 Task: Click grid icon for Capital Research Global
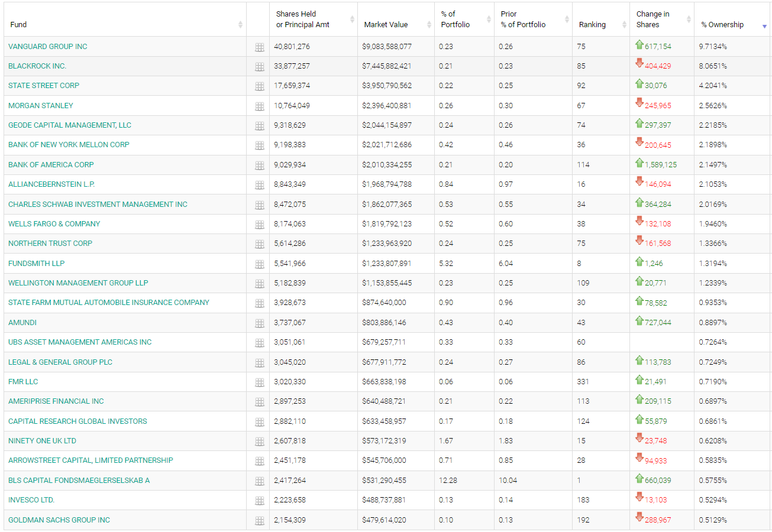(x=259, y=422)
